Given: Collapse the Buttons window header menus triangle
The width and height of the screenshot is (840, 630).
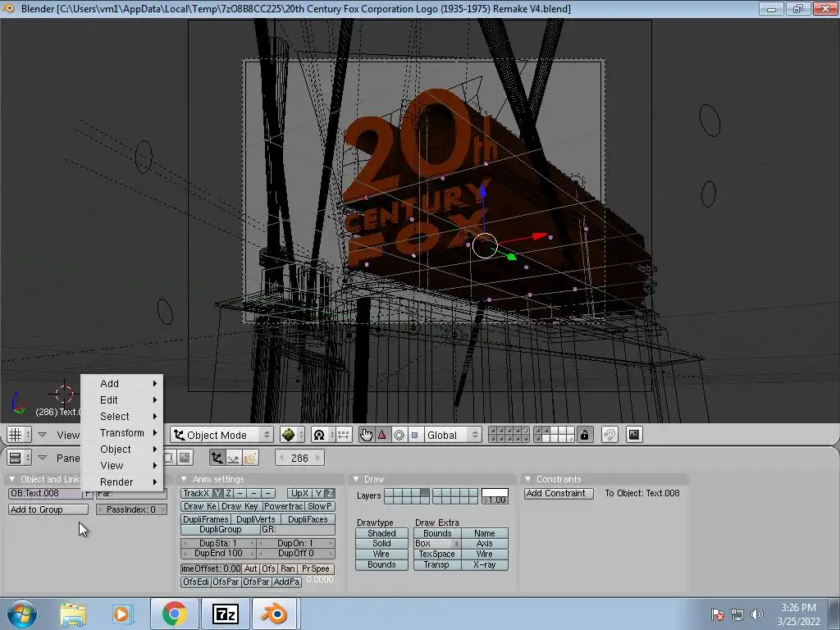Looking at the screenshot, I should (x=43, y=458).
